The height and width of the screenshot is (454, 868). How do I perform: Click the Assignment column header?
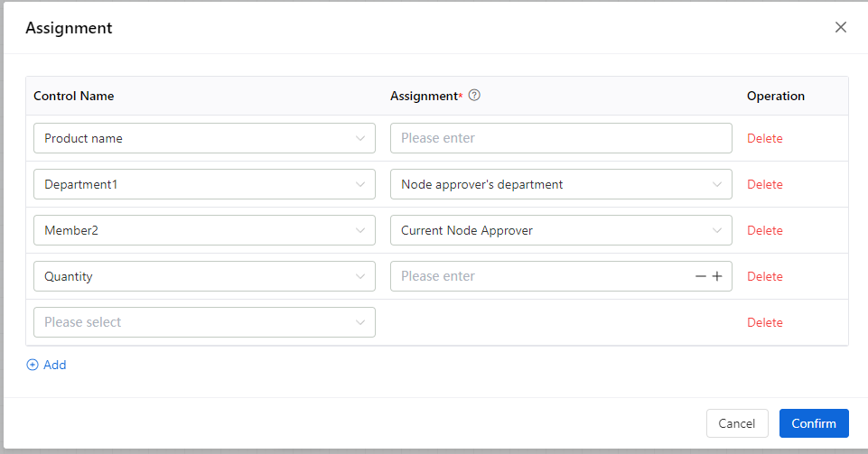(x=425, y=96)
